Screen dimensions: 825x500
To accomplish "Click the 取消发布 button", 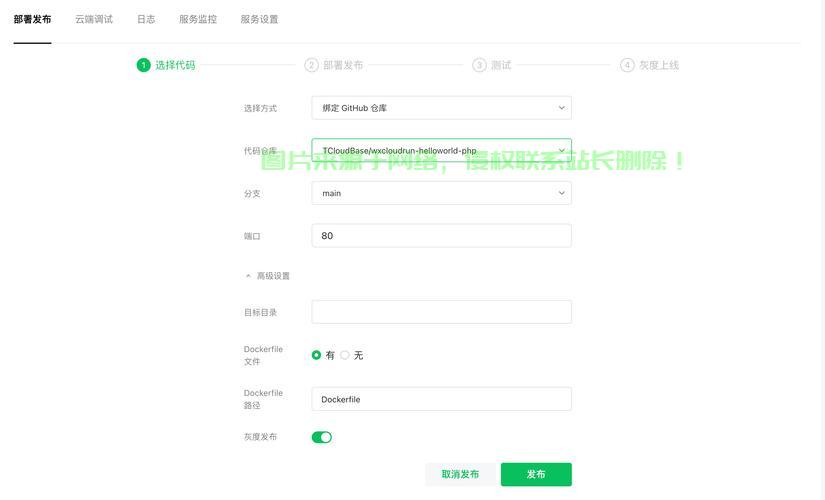I will click(x=460, y=474).
